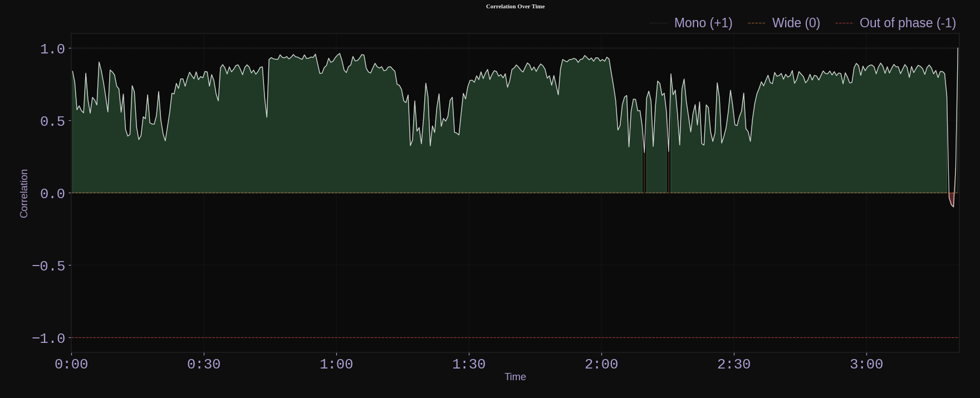The image size is (980, 398).
Task: Click the red dashed Out of phase line
Action: pos(515,337)
